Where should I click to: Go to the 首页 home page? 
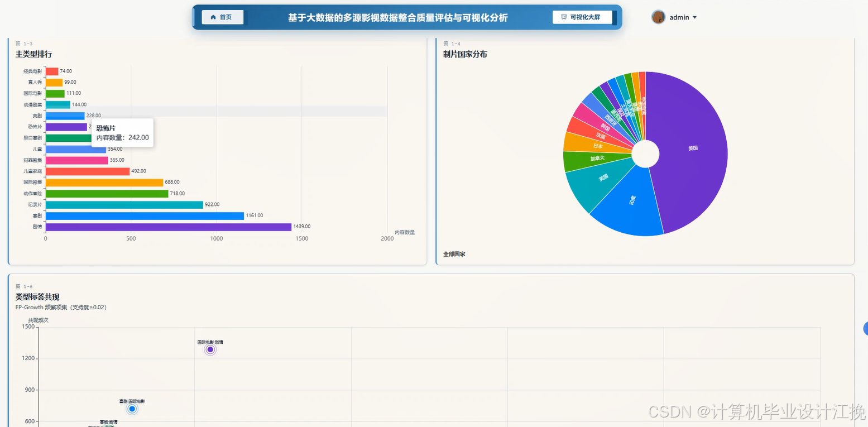point(222,17)
